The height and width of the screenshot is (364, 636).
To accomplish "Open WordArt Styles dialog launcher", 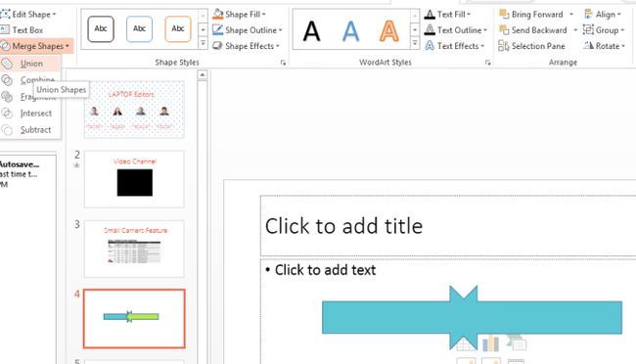I will (488, 63).
